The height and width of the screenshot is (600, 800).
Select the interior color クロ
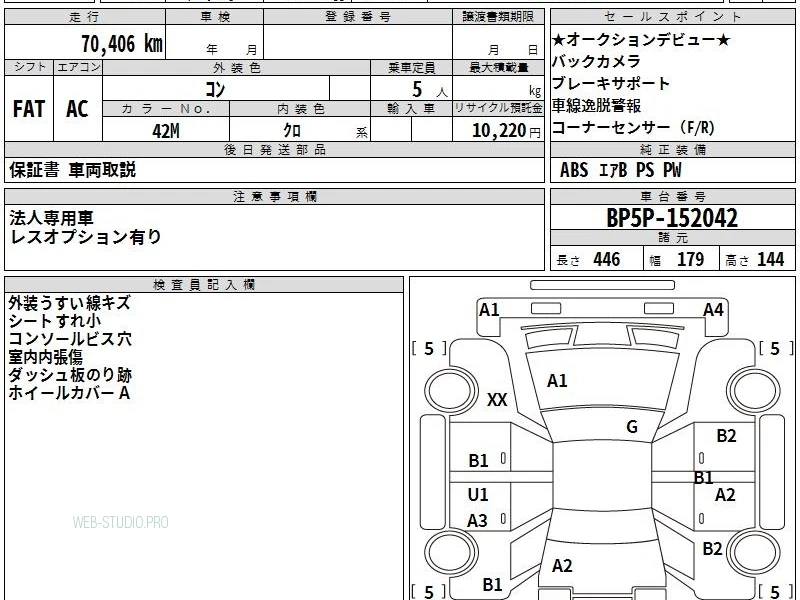click(292, 131)
